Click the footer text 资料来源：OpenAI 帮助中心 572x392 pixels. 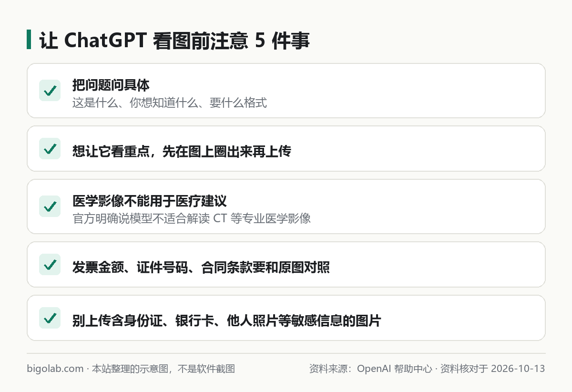click(x=370, y=369)
